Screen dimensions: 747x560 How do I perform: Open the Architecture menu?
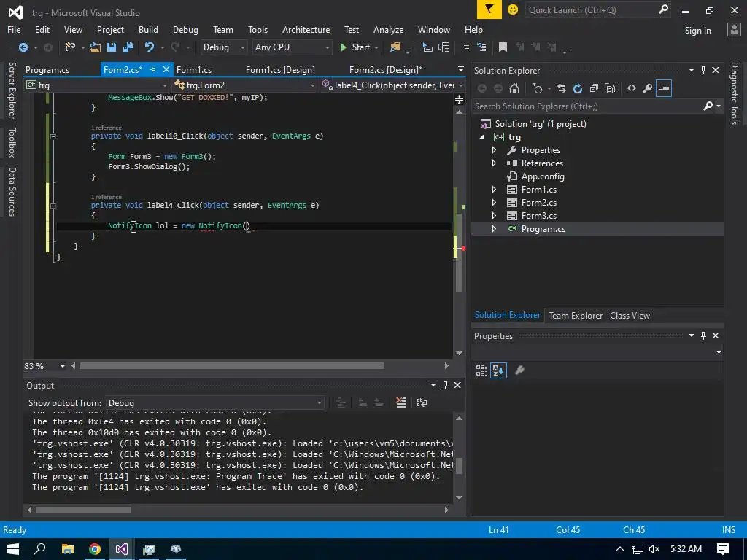306,29
